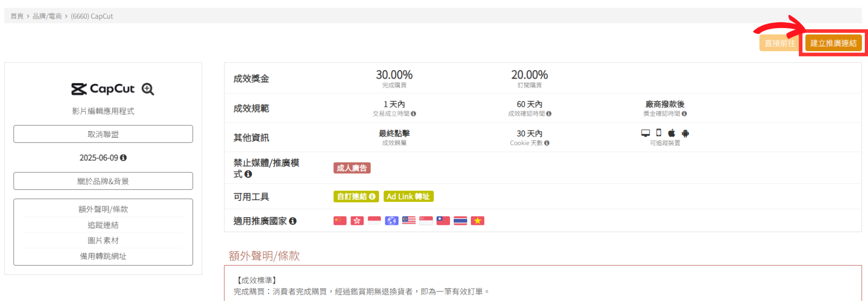Click the mobile phone device icon
The image size is (868, 301).
(x=659, y=133)
